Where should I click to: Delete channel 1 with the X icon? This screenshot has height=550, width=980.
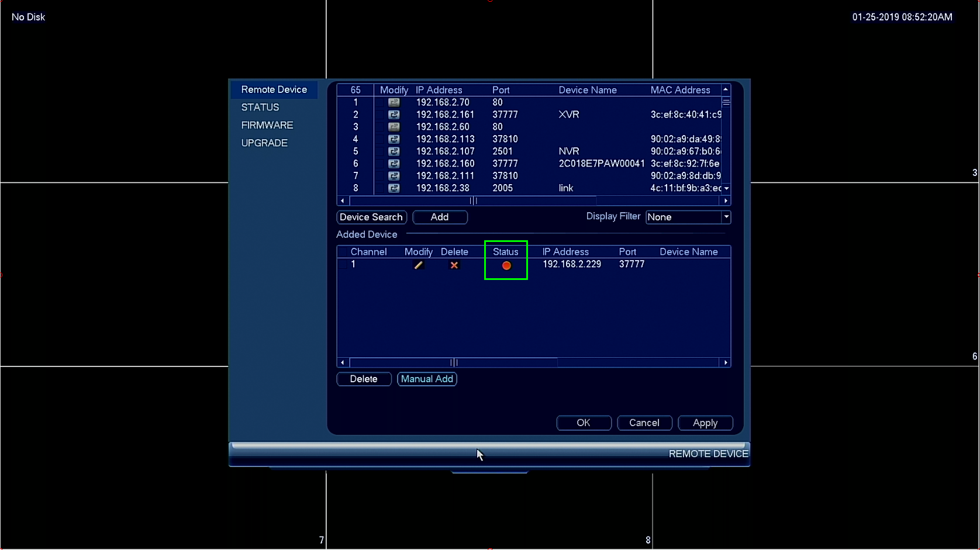[454, 265]
